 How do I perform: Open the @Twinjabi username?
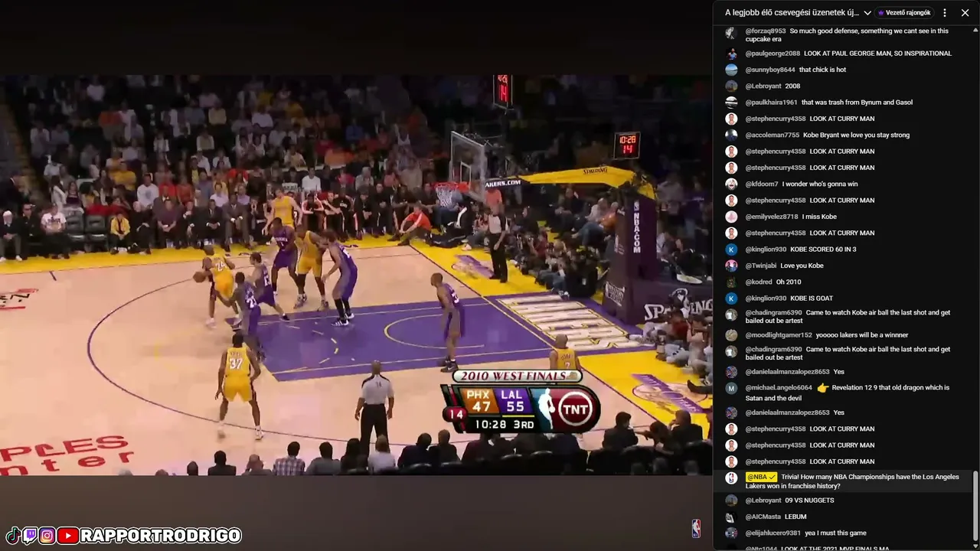pyautogui.click(x=761, y=266)
